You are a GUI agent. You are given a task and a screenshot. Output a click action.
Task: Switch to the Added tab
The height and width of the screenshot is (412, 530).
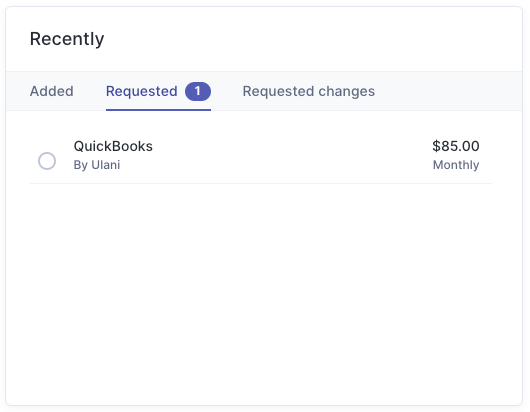[51, 91]
